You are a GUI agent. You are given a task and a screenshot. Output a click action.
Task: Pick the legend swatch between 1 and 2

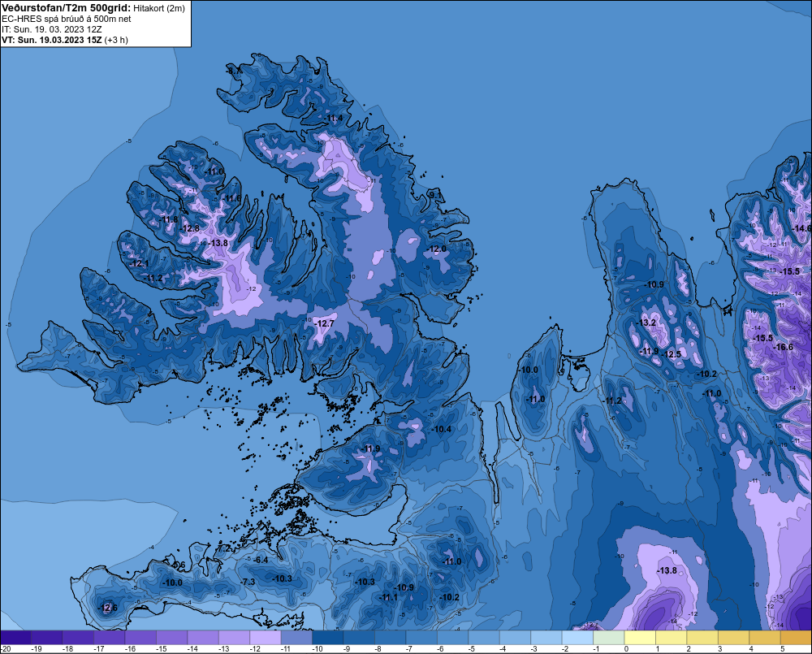coord(672,638)
